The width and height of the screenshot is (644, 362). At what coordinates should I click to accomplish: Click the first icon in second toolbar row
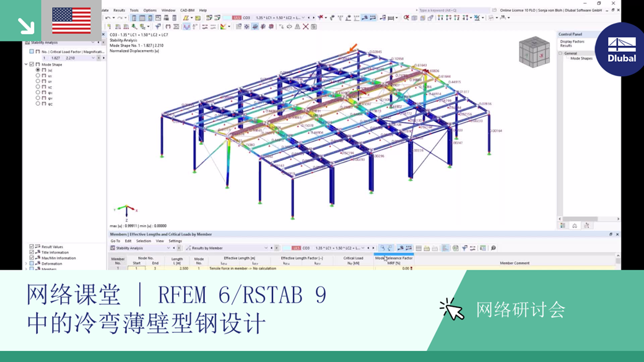click(x=109, y=27)
